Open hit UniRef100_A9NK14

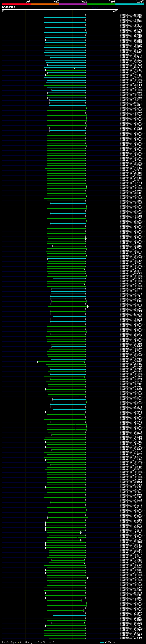131,67
